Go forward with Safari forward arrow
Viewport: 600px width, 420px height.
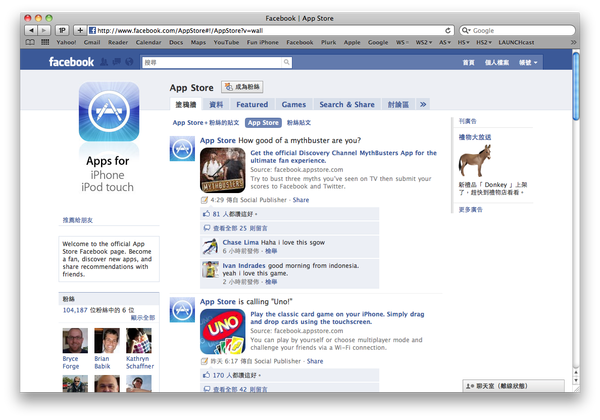coord(44,30)
